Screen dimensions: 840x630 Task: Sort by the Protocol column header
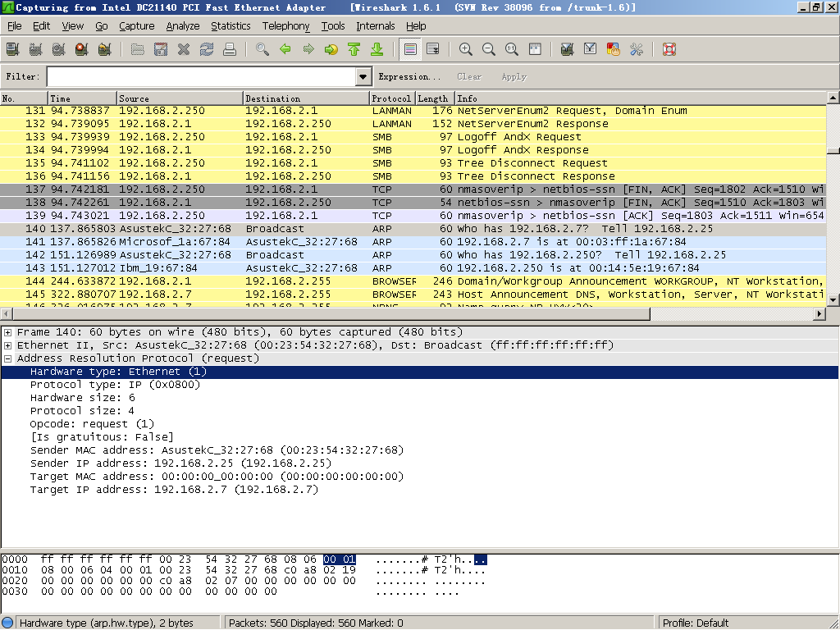click(x=393, y=98)
